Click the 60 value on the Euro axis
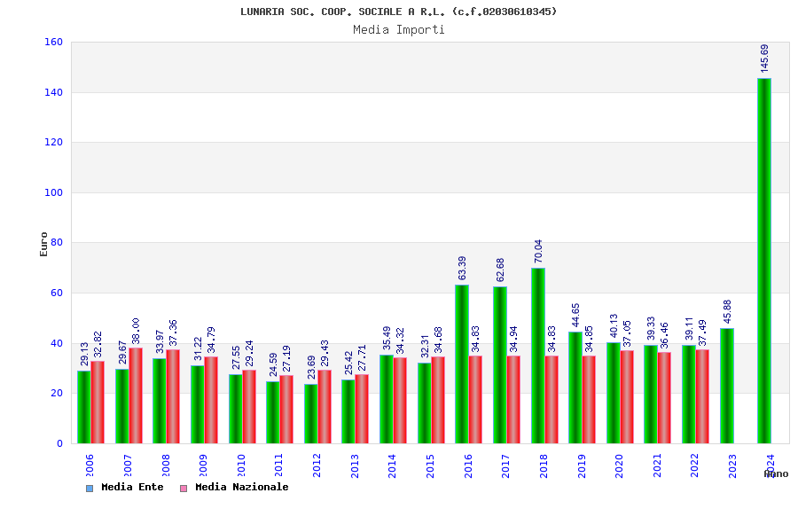 pyautogui.click(x=57, y=293)
